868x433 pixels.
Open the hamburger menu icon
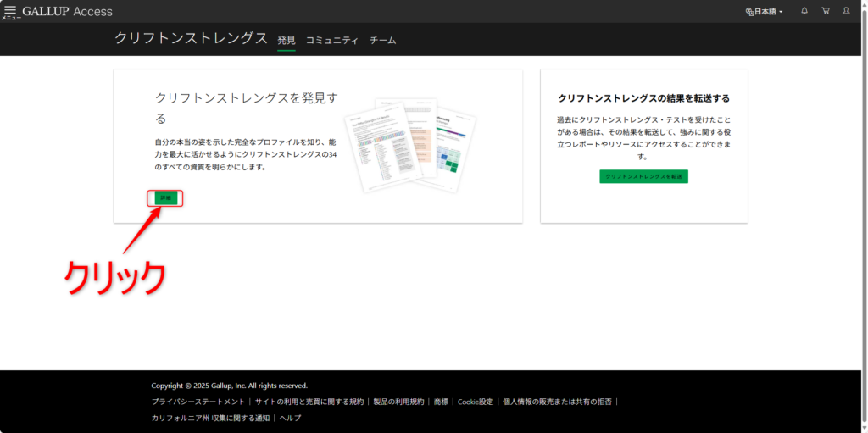[10, 10]
